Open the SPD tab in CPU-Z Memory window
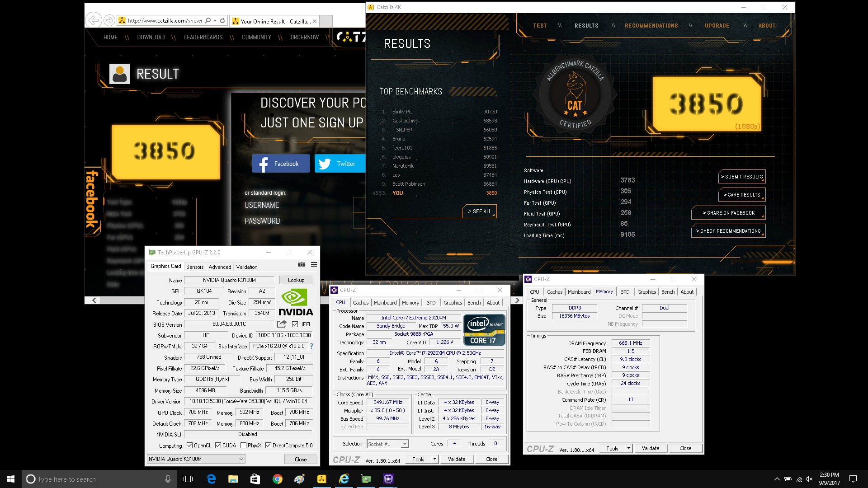Screen dimensions: 868x488 625,292
